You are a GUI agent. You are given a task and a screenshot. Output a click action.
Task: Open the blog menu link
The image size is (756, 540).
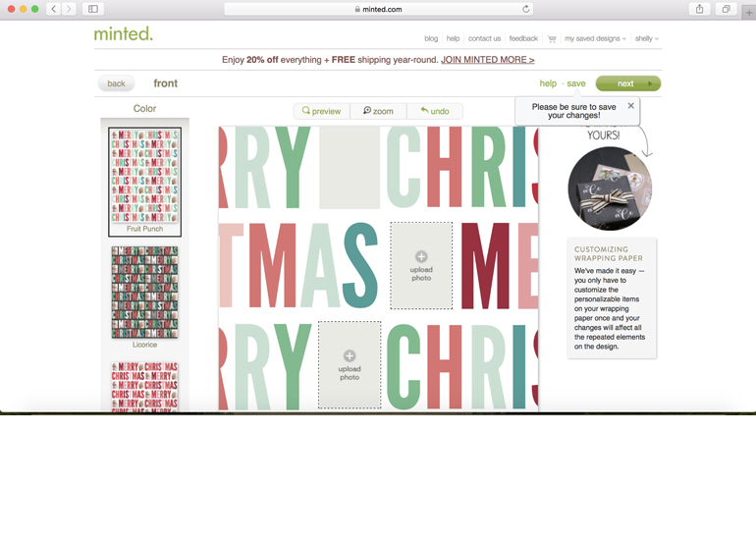coord(431,38)
